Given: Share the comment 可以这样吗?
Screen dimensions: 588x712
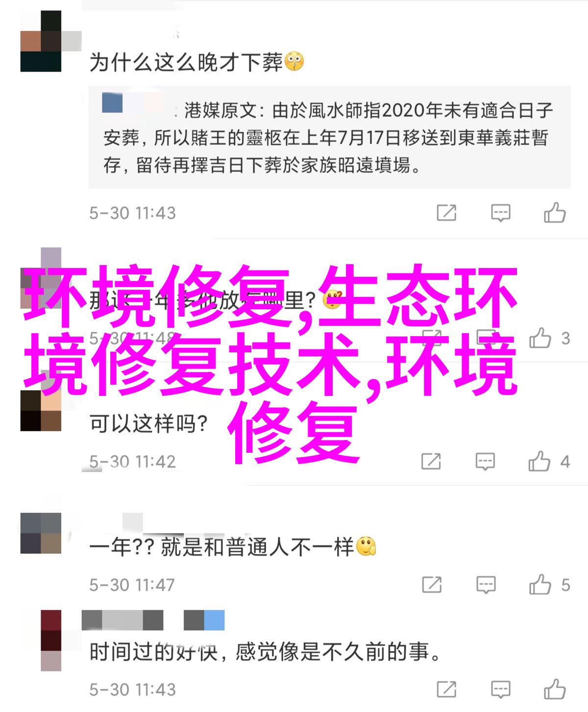Looking at the screenshot, I should point(431,462).
